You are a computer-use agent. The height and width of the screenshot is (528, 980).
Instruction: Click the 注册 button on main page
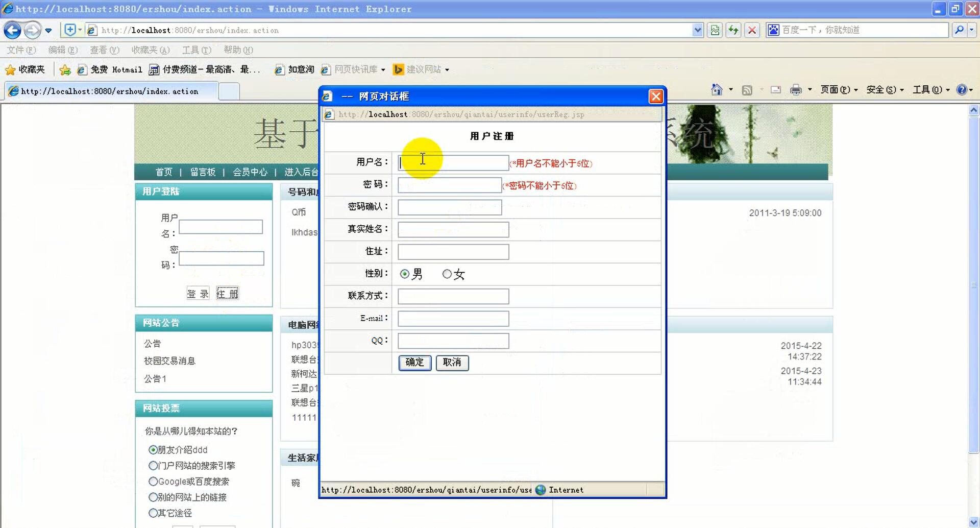pyautogui.click(x=227, y=294)
